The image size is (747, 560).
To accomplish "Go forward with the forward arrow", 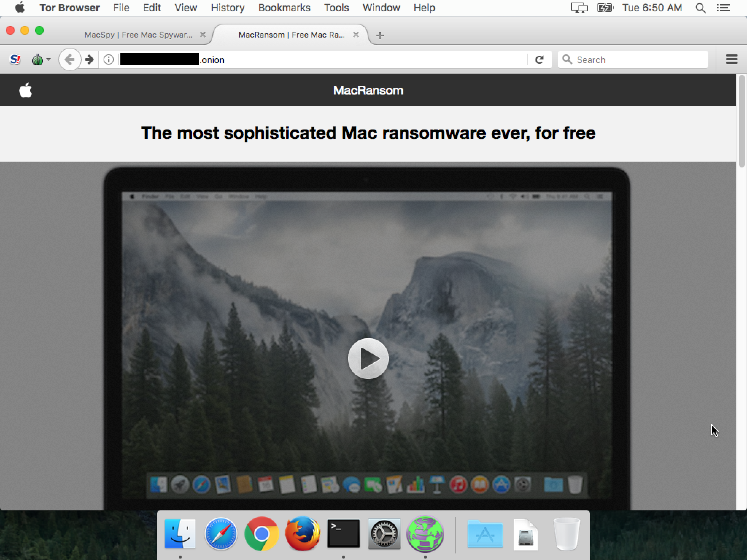I will point(90,59).
